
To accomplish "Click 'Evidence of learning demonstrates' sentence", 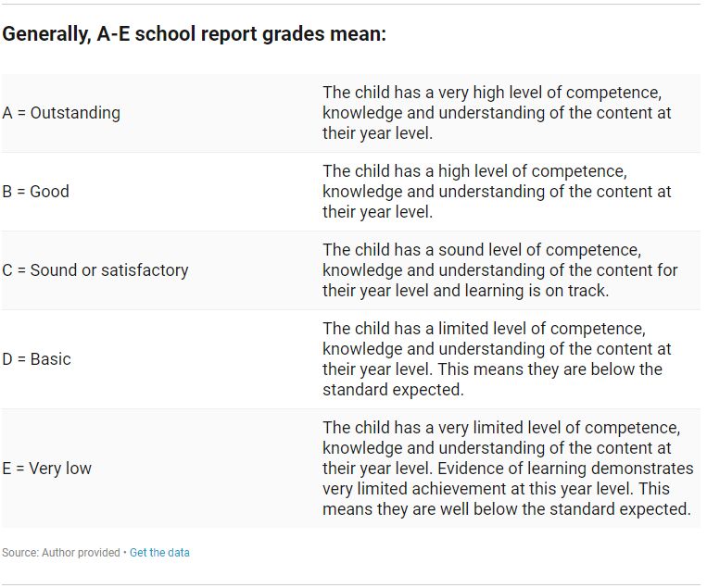I will point(565,469).
